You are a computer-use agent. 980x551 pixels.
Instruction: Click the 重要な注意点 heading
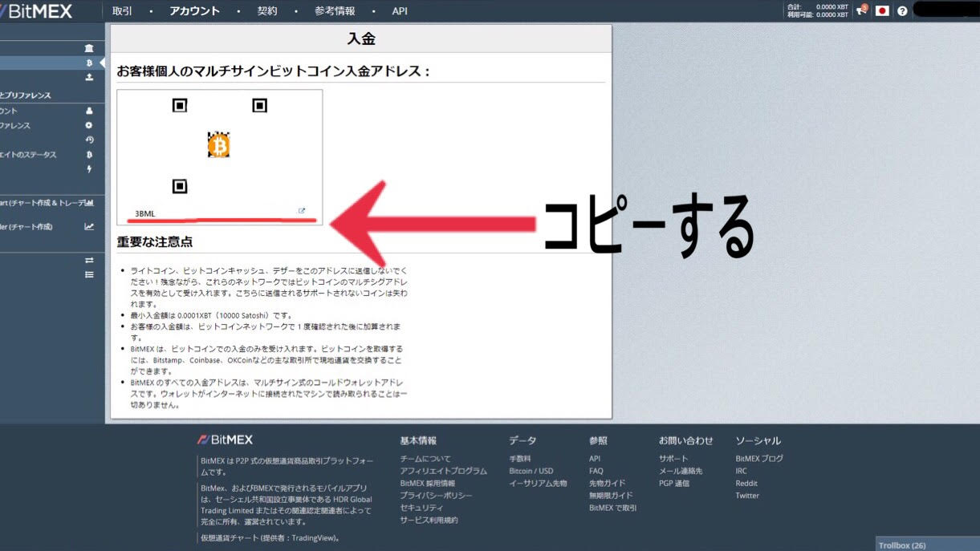click(155, 241)
